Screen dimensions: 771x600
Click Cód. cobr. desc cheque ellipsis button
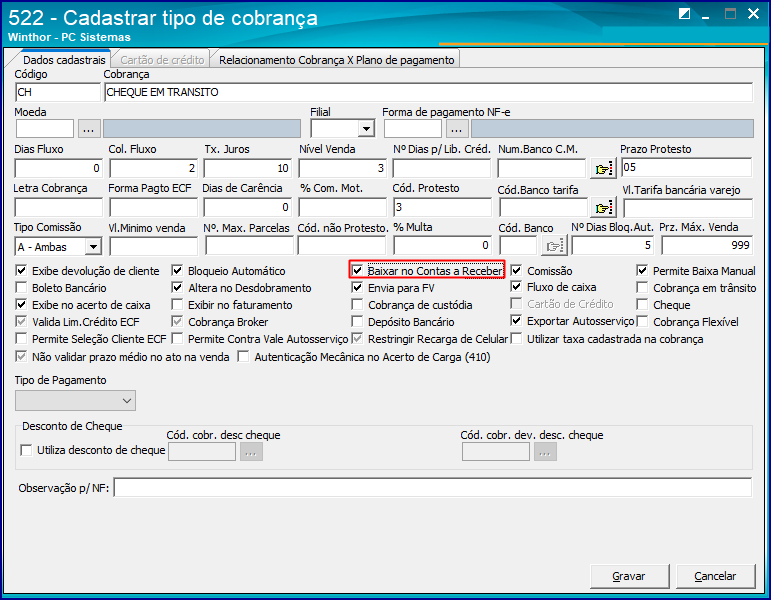(251, 451)
